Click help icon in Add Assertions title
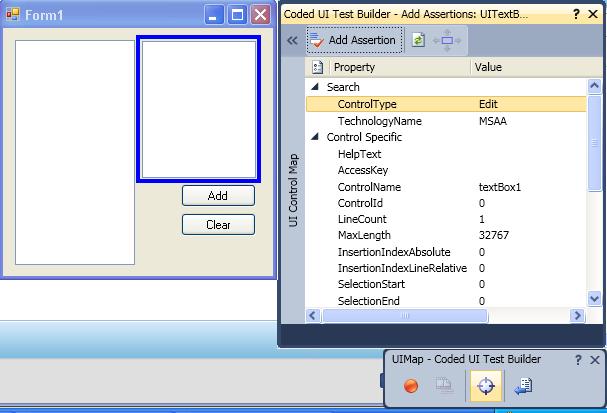This screenshot has height=413, width=607. (576, 14)
